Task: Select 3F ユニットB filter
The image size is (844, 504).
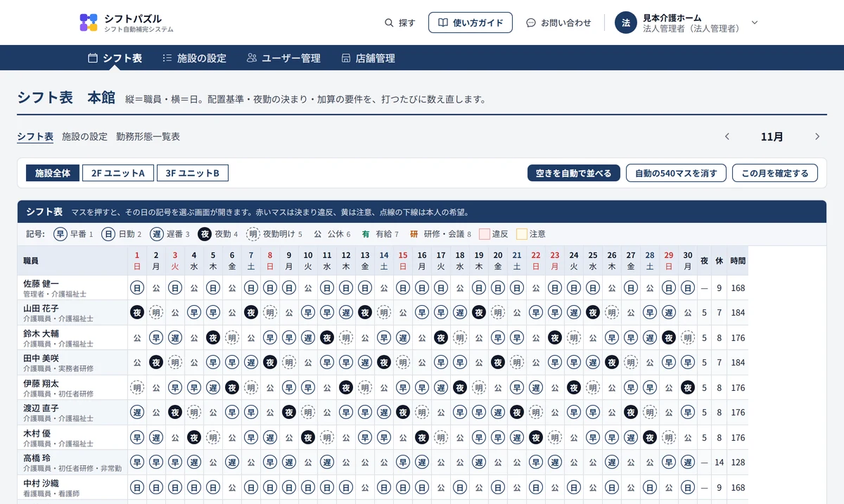Action: (193, 173)
